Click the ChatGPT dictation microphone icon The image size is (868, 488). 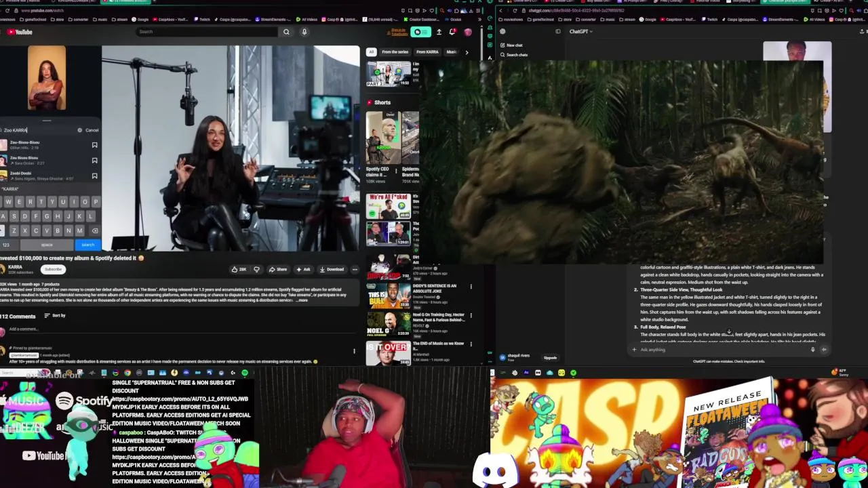click(x=812, y=350)
